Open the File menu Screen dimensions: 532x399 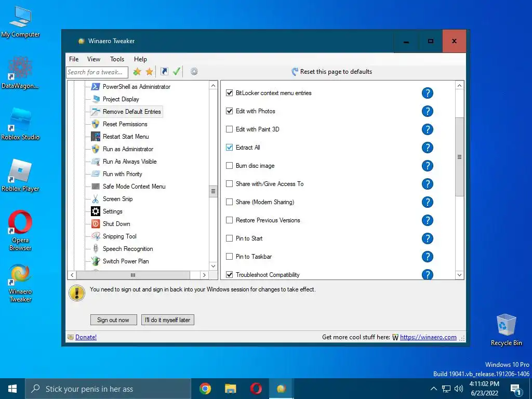74,59
